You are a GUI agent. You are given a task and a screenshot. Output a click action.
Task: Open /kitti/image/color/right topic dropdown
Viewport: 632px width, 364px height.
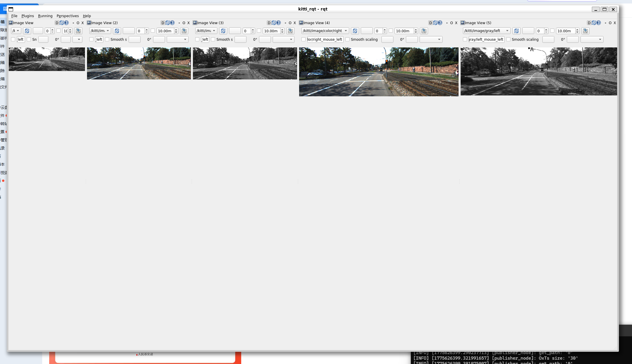(x=325, y=31)
